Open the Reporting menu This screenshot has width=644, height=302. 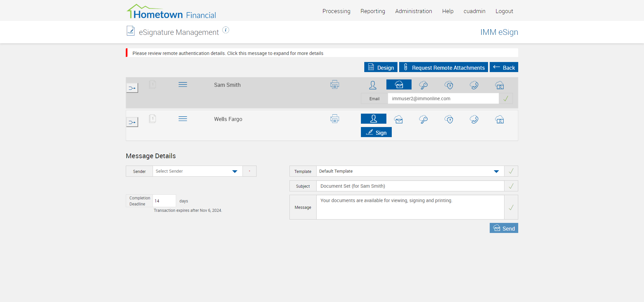click(x=373, y=11)
